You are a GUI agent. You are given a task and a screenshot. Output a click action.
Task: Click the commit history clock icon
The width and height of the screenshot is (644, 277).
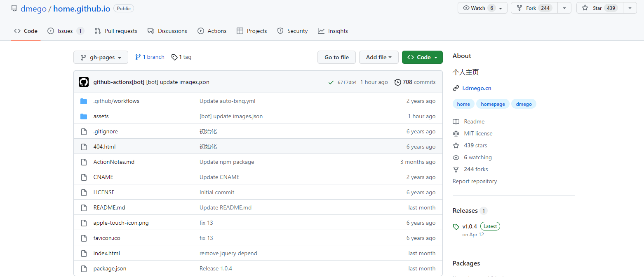click(397, 82)
